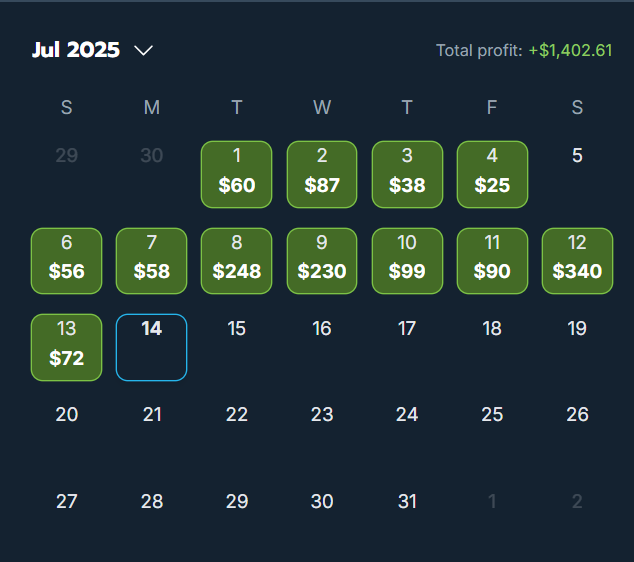The height and width of the screenshot is (562, 634).
Task: Choose July 4 with $25 profit
Action: [x=492, y=174]
